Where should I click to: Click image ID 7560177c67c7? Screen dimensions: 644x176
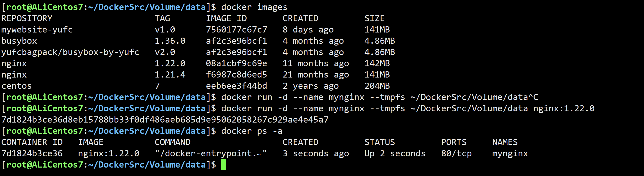pos(236,30)
